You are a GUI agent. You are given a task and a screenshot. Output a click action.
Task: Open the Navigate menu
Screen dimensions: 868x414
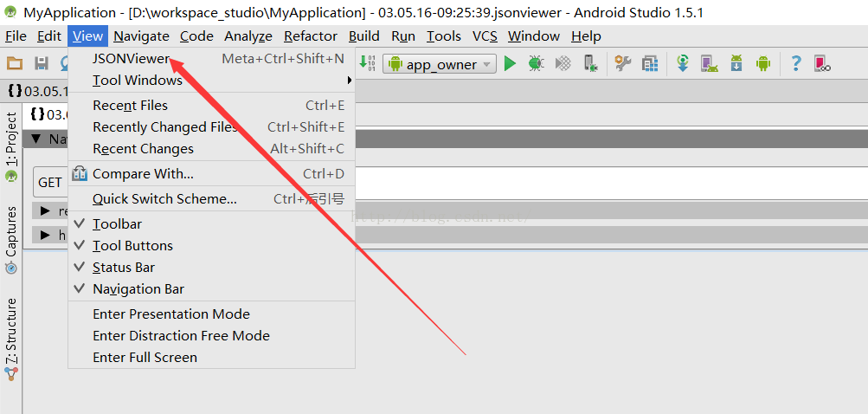(x=141, y=36)
